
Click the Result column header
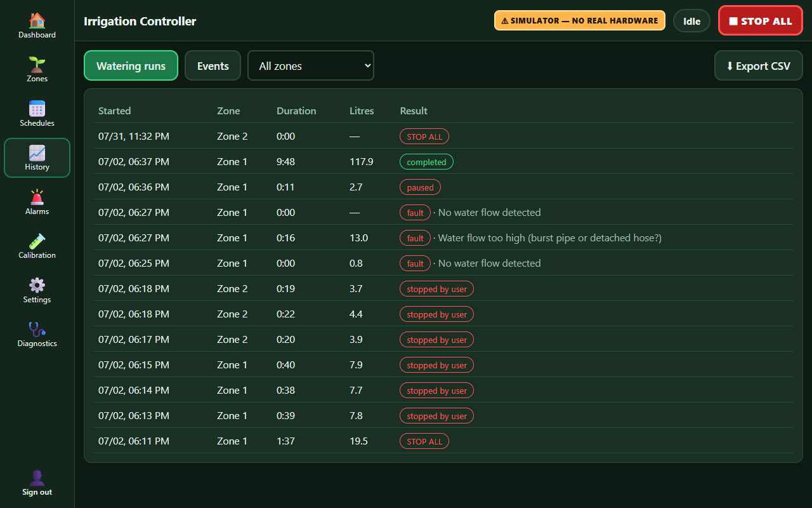414,110
